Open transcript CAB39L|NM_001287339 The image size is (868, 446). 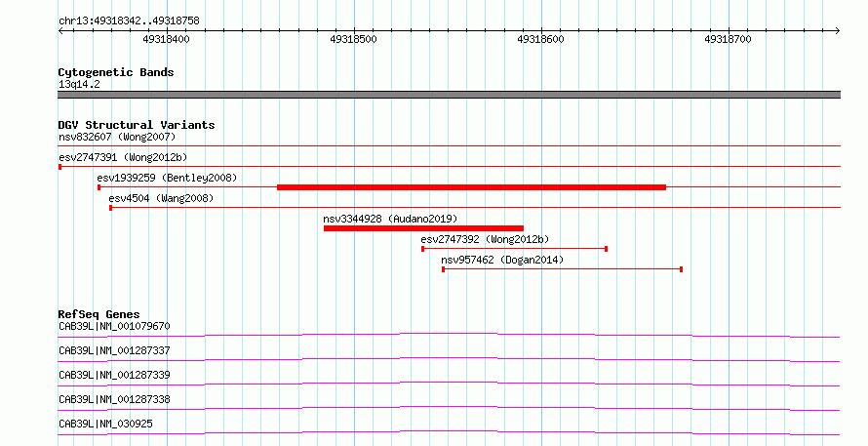114,375
